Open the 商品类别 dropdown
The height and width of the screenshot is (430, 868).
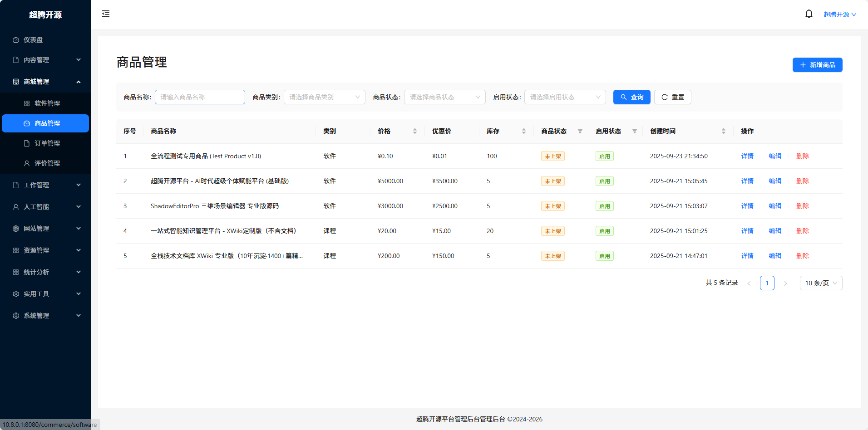coord(324,97)
